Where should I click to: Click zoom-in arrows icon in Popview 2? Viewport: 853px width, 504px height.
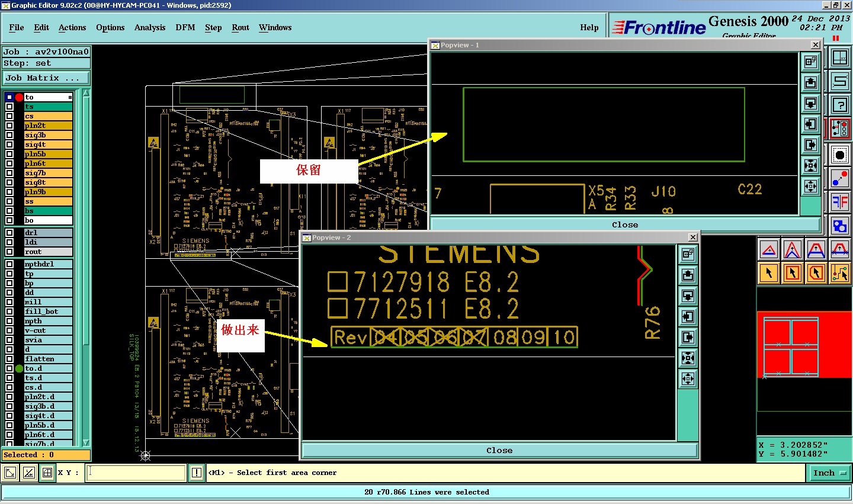688,358
